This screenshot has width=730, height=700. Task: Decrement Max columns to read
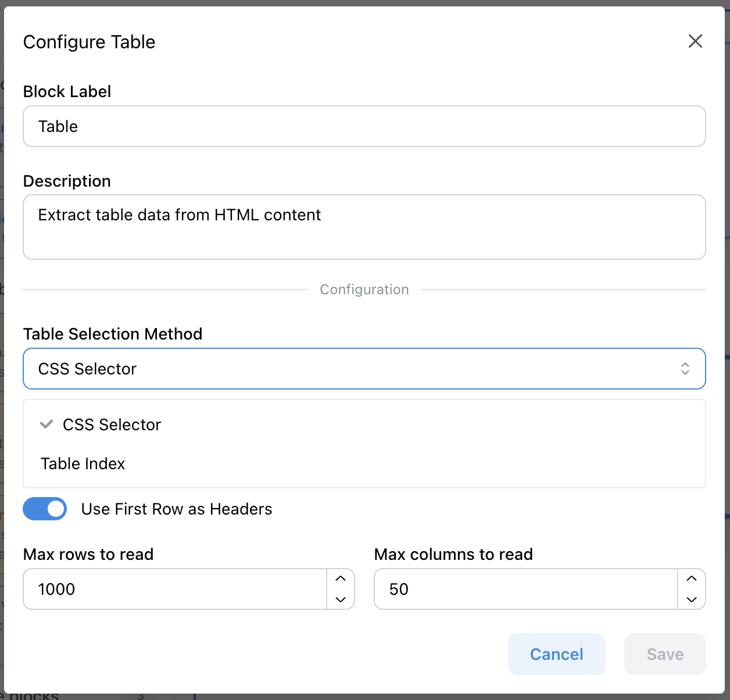point(692,599)
